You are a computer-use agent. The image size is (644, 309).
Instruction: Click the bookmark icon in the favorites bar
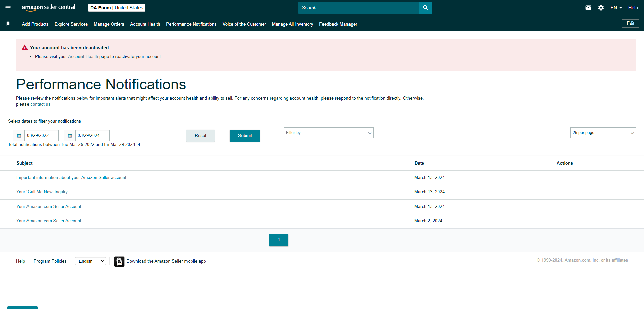click(8, 24)
